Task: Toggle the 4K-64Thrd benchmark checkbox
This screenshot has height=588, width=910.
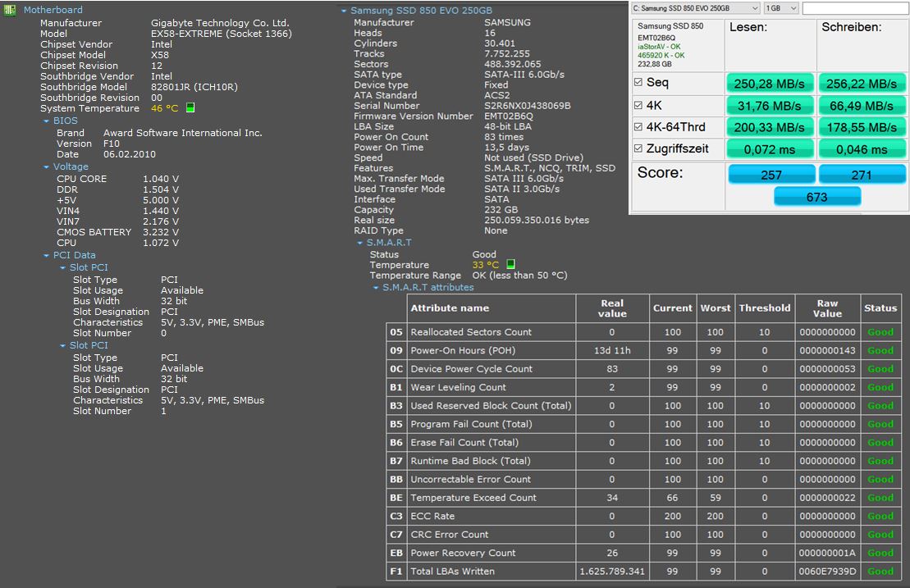Action: click(x=638, y=127)
